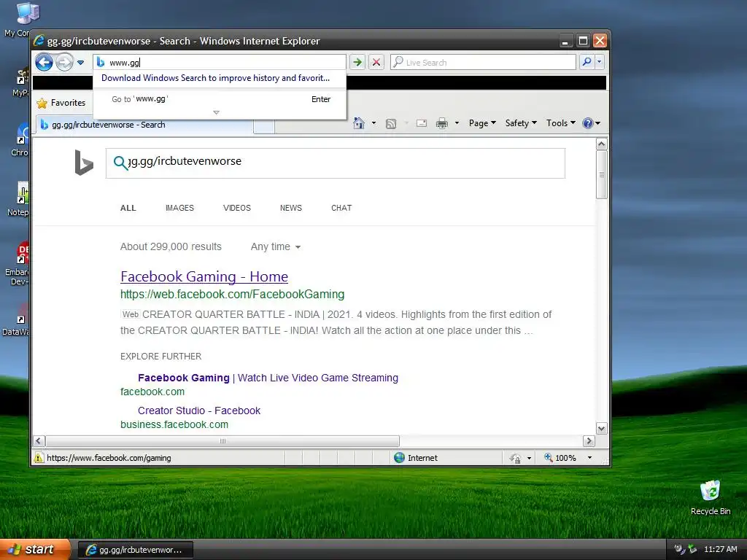Expand the autocomplete list chevron
This screenshot has height=560, width=747.
pyautogui.click(x=216, y=113)
